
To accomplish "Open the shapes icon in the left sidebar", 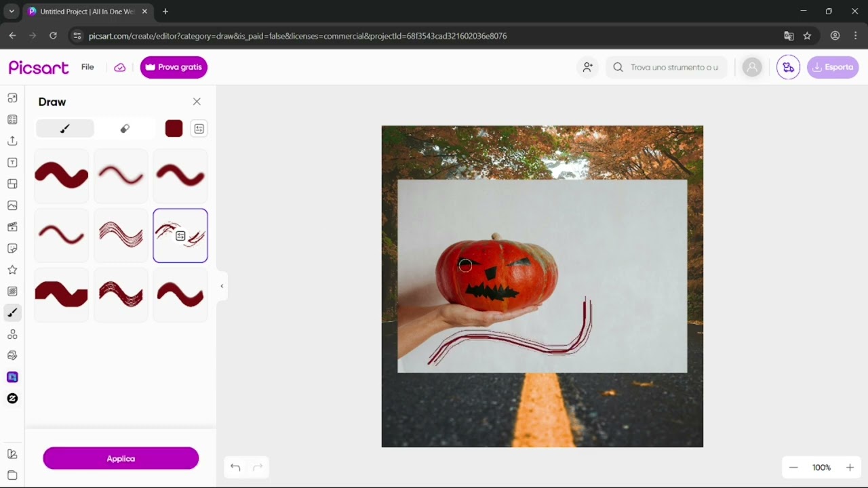I will pos(12,334).
